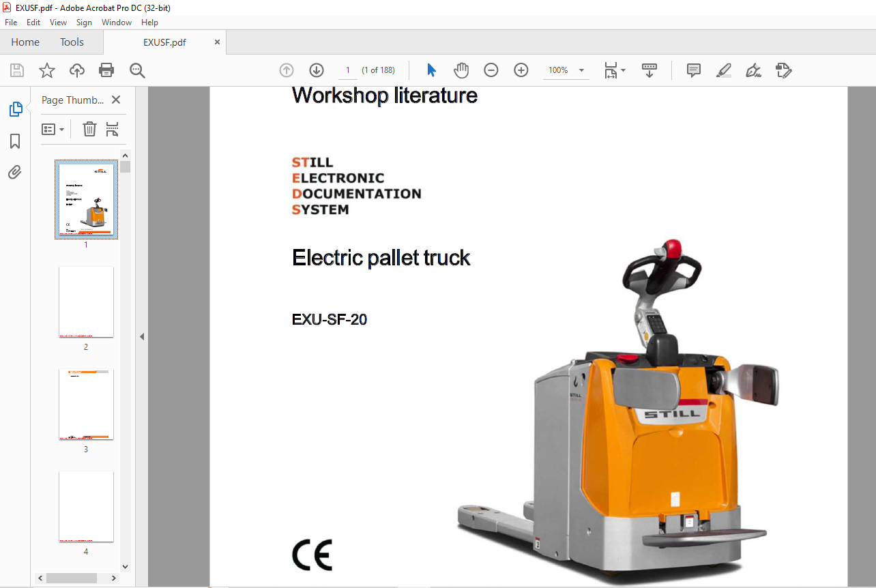Viewport: 876px width, 588px height.
Task: Delete selected page with trash icon
Action: (x=89, y=129)
